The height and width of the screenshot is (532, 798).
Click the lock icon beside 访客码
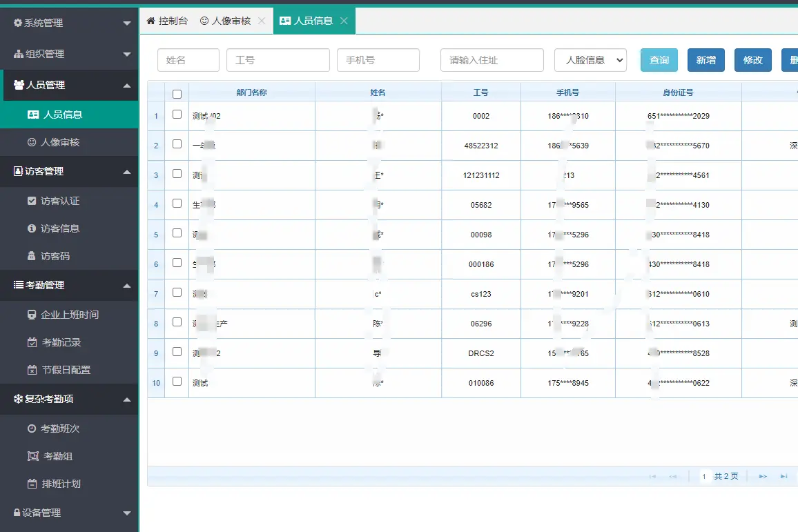(32, 256)
